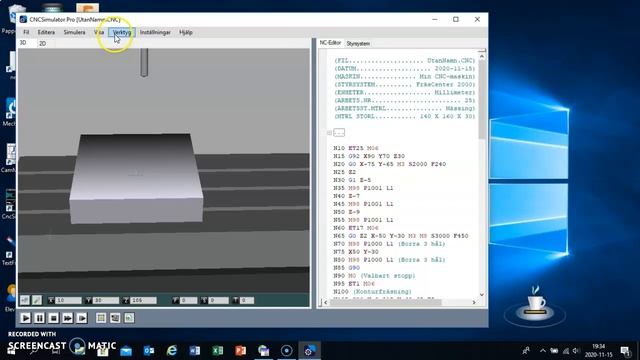Click the pen icon left of X field
The height and width of the screenshot is (360, 640).
(x=37, y=300)
